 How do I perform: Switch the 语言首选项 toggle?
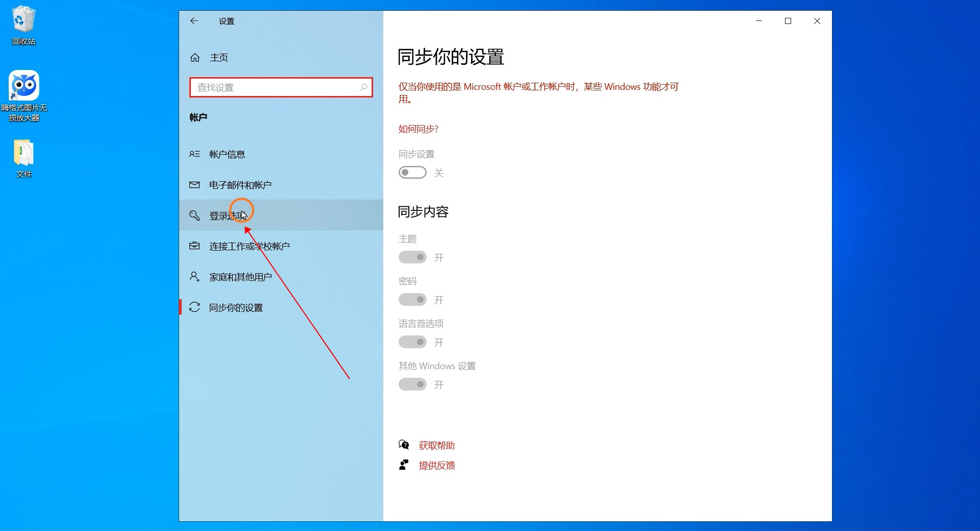pyautogui.click(x=412, y=342)
